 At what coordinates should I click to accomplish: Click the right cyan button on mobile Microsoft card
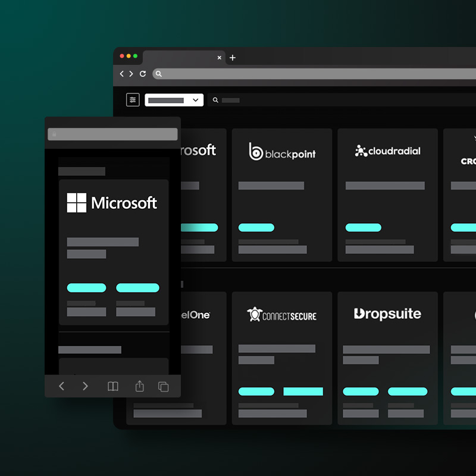pos(137,288)
